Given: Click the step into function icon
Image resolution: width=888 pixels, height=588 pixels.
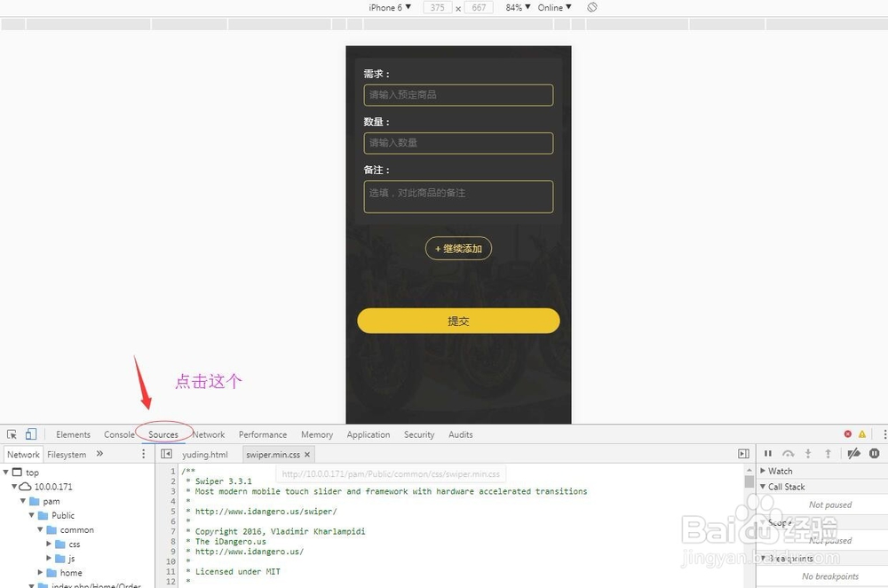Looking at the screenshot, I should tap(808, 453).
